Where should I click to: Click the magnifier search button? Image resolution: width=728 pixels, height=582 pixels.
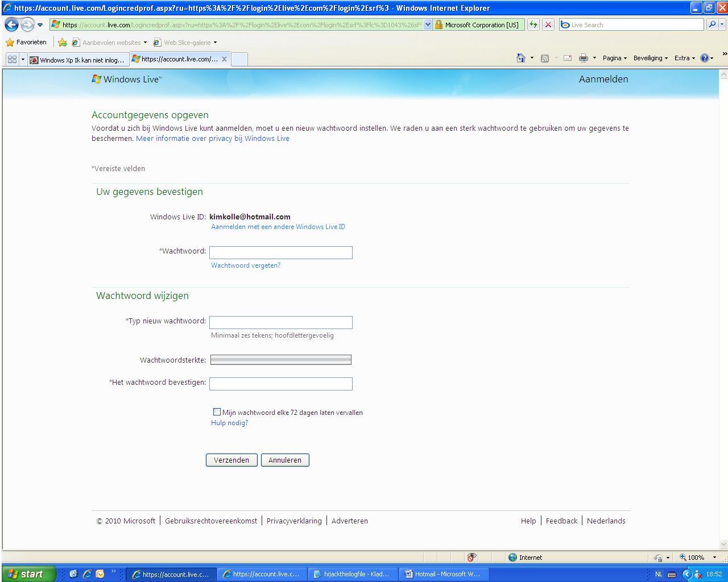coord(712,25)
